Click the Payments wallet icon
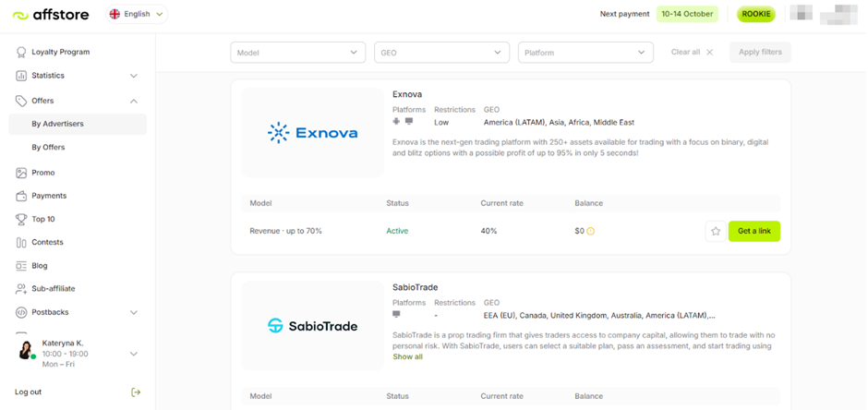 pyautogui.click(x=21, y=196)
